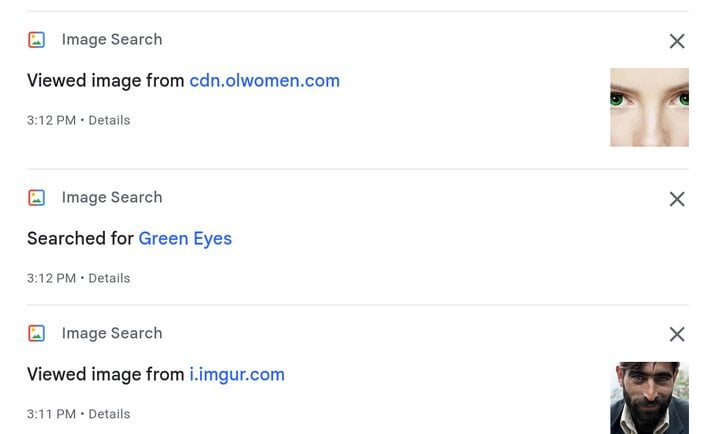The image size is (720, 434).
Task: Open the green eyes face thumbnail
Action: click(x=649, y=107)
